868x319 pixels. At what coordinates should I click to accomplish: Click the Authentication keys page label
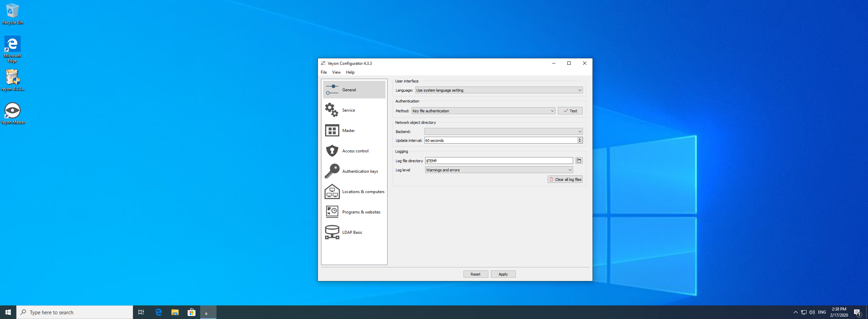point(360,171)
